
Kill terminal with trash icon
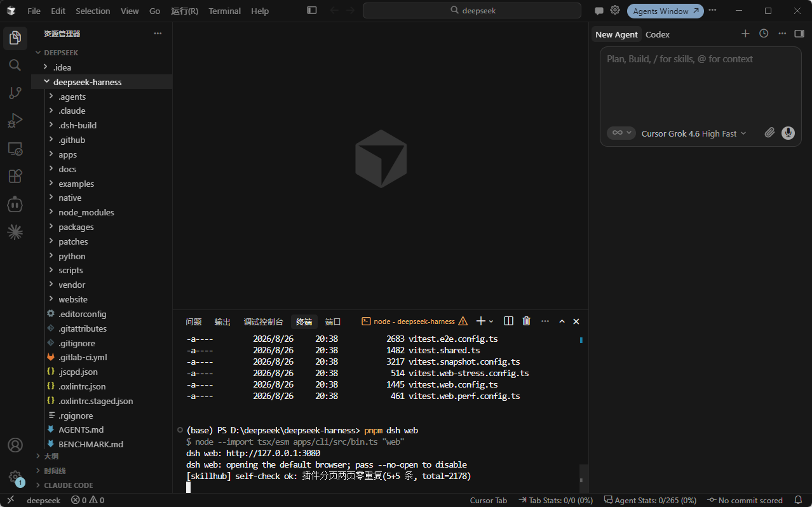click(526, 321)
